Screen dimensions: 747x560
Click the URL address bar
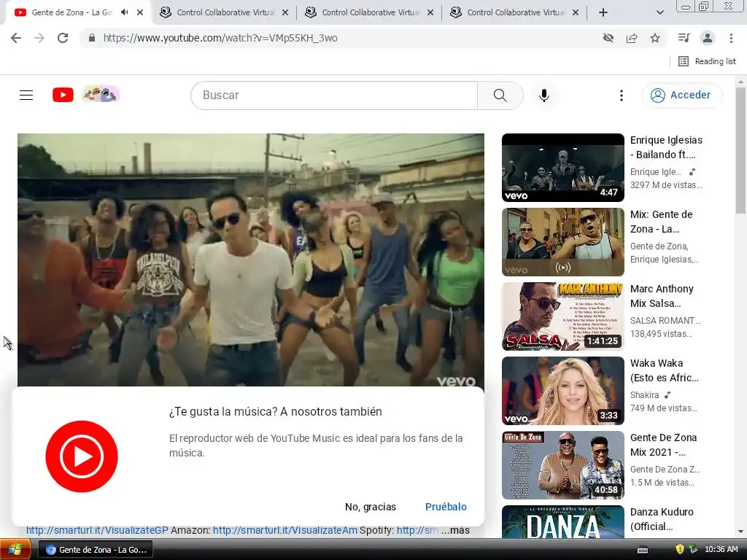click(x=343, y=38)
